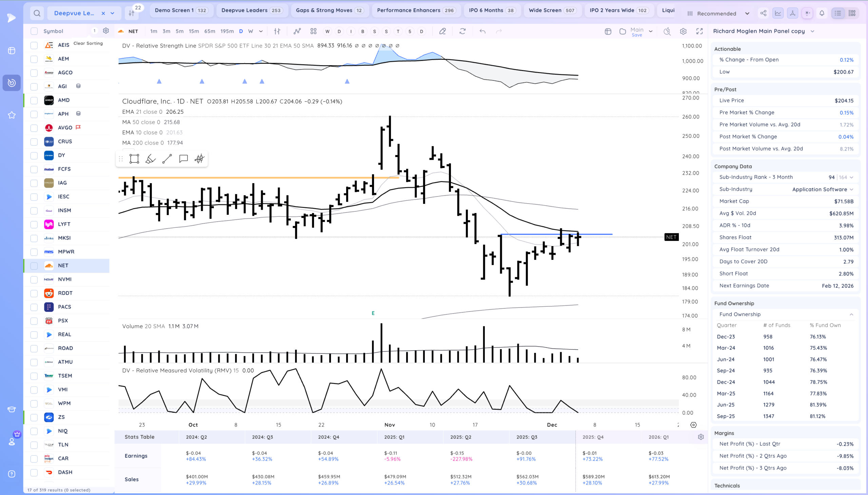Open Stats Table settings gear
This screenshot has height=495, width=868.
701,437
